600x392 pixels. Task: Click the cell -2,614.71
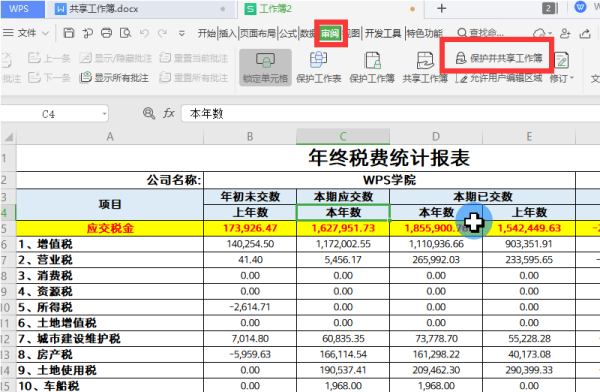pyautogui.click(x=250, y=307)
